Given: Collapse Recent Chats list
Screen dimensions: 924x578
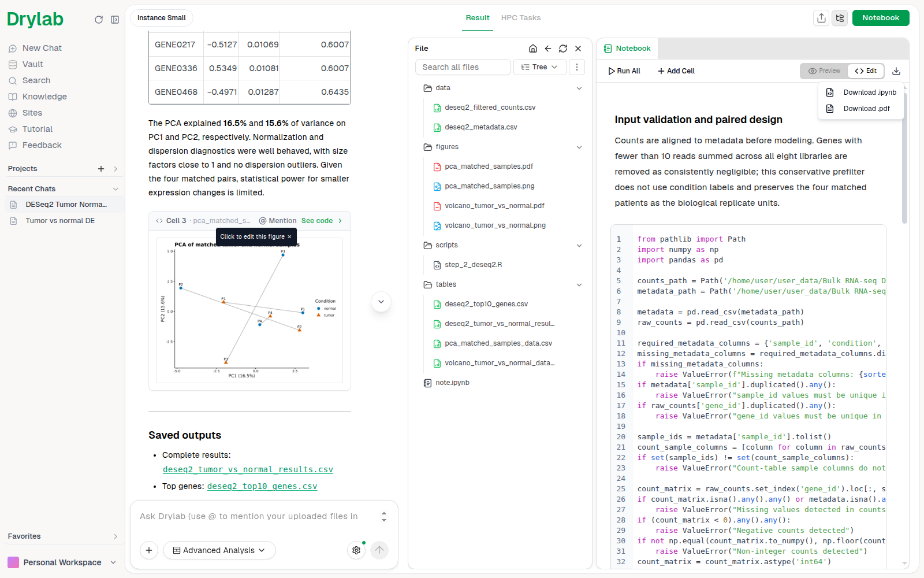Looking at the screenshot, I should pos(115,189).
